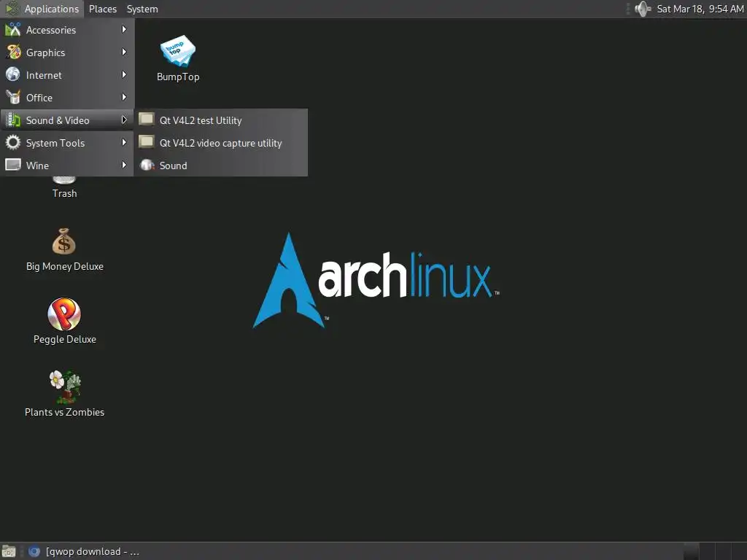Launch Peggle Deluxe icon

tap(64, 314)
